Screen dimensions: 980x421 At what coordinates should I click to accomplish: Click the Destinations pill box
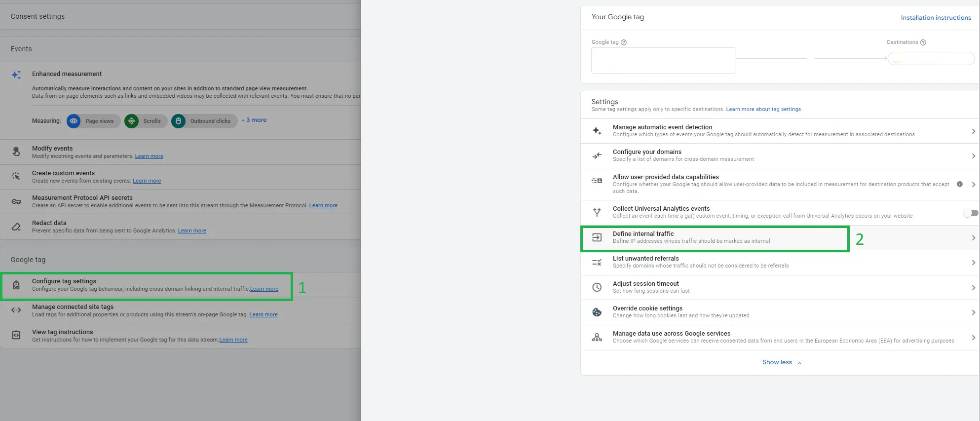point(931,59)
